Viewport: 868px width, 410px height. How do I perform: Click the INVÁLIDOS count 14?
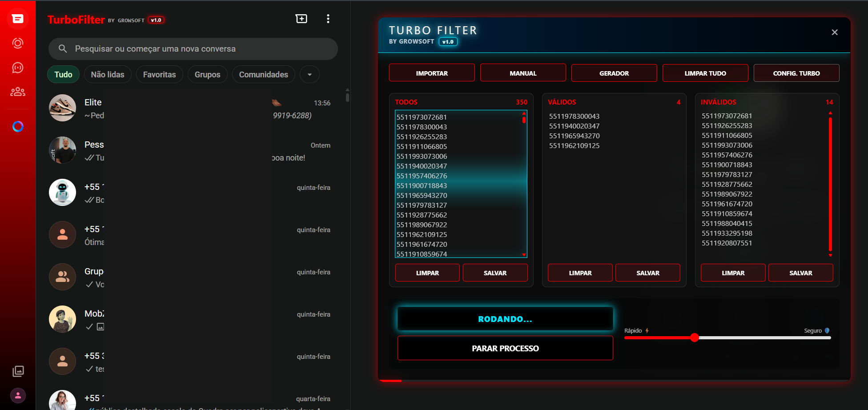[829, 102]
